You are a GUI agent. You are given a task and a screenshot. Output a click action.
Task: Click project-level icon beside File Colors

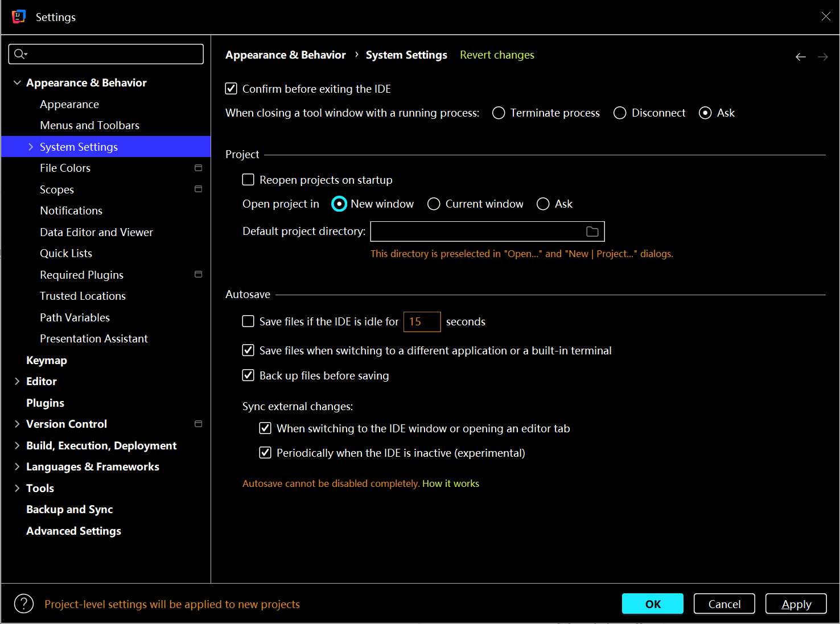pyautogui.click(x=198, y=168)
